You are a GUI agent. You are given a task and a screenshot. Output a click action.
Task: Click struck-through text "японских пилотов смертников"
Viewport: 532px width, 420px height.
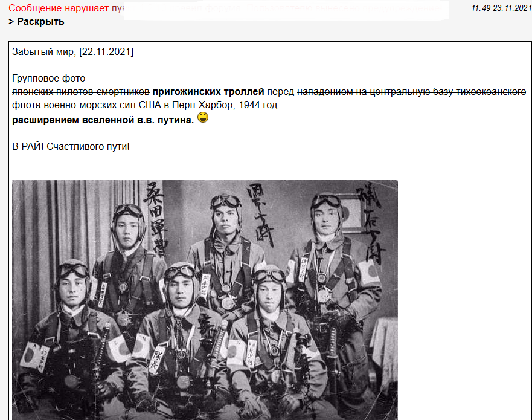pos(81,92)
